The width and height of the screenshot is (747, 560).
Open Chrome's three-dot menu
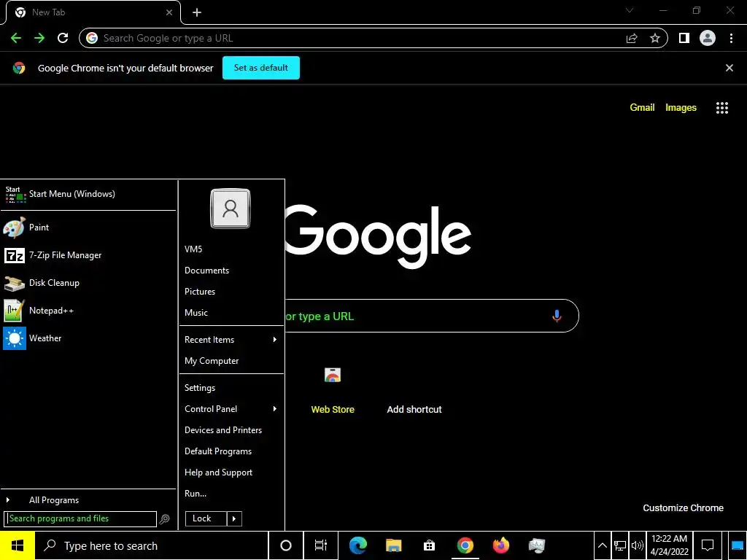coord(731,38)
